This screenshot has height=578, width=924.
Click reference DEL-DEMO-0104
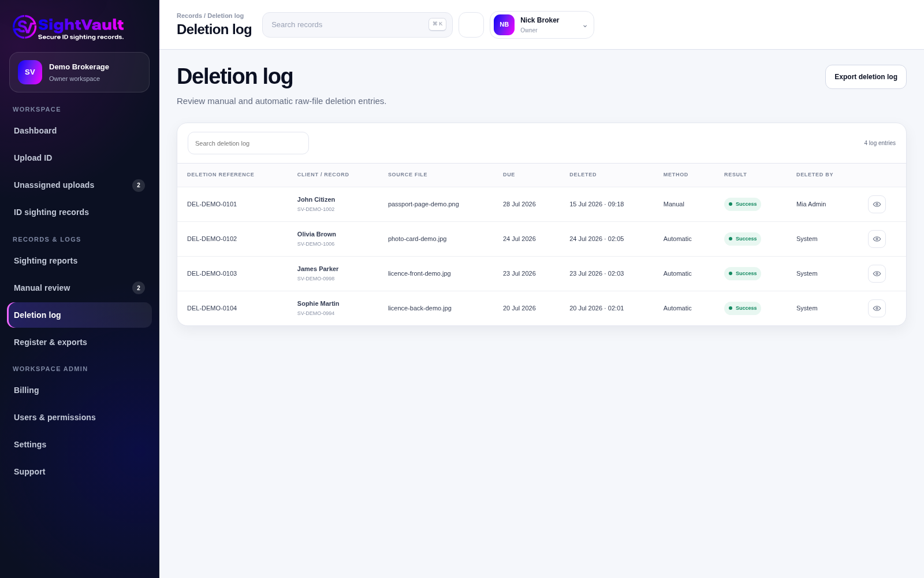[x=212, y=308]
